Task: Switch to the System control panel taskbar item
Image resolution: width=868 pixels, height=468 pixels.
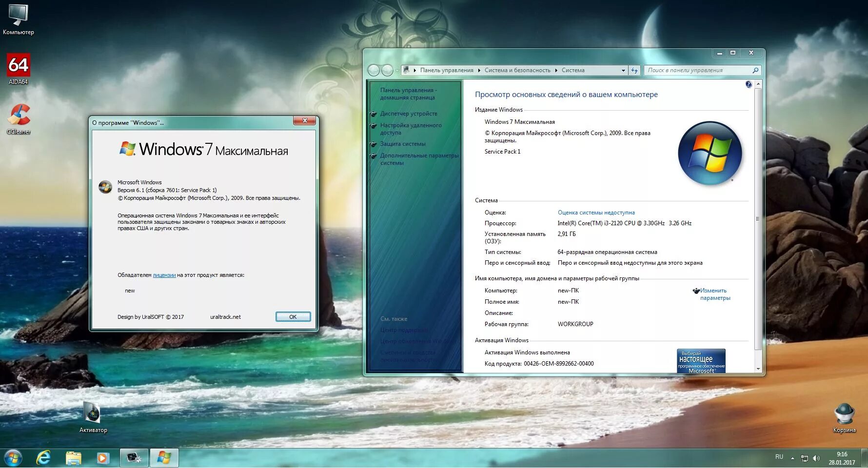Action: click(134, 458)
